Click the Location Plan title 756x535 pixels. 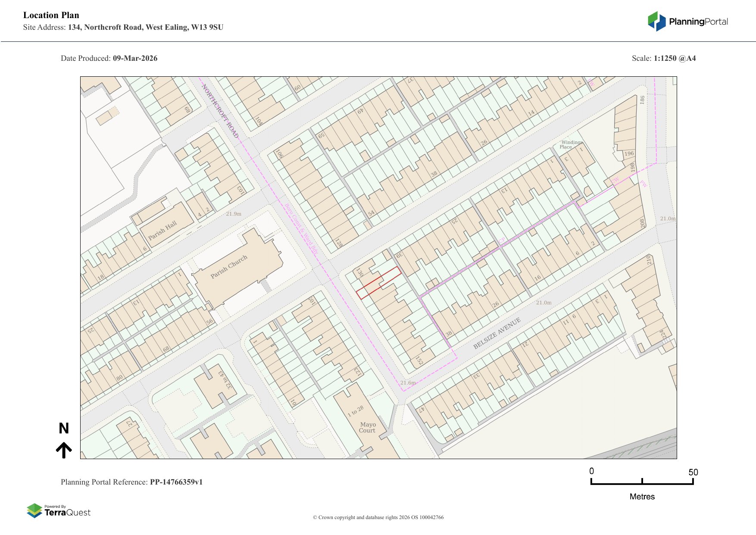click(x=51, y=15)
